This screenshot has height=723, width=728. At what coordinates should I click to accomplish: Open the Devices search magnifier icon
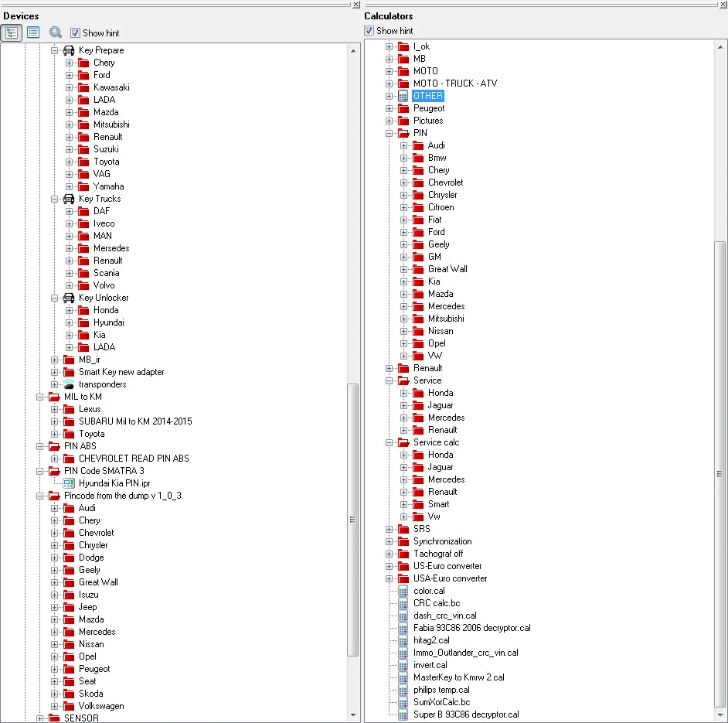[x=55, y=32]
